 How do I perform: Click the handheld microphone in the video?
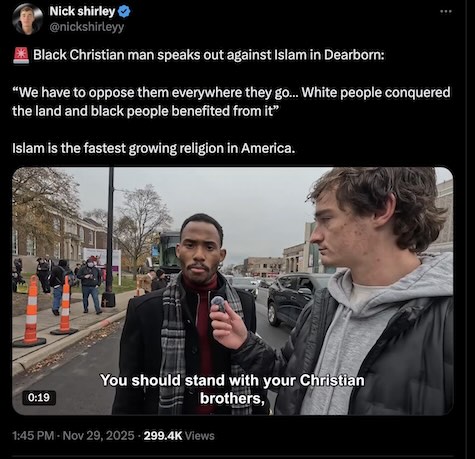[219, 303]
